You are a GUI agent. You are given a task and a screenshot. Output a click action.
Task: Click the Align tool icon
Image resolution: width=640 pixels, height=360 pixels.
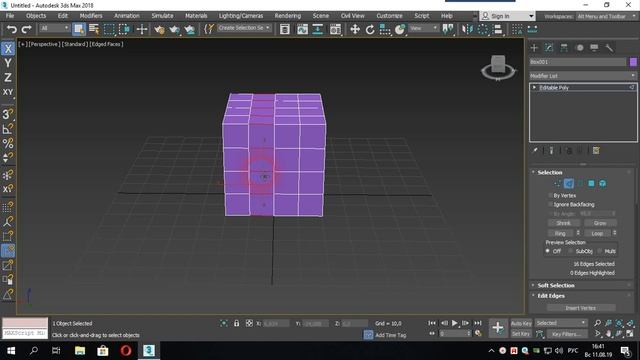(498, 29)
